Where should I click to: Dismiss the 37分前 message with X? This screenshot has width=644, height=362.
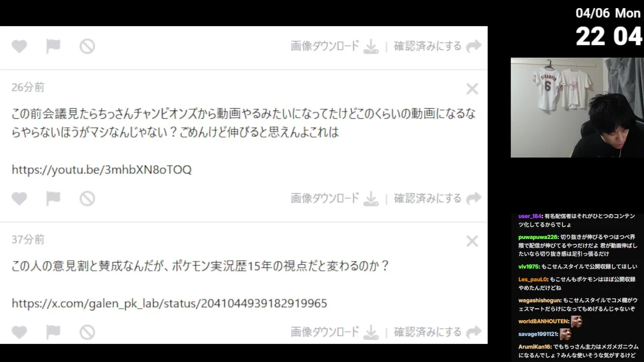(472, 241)
